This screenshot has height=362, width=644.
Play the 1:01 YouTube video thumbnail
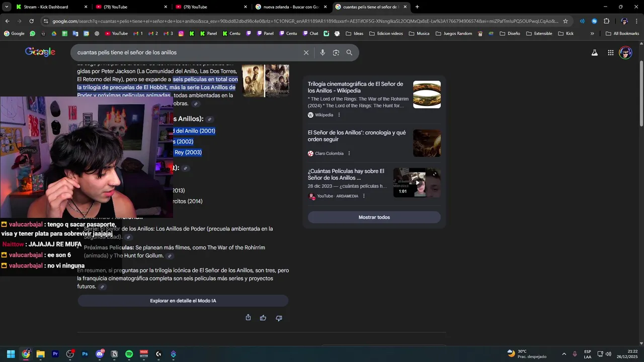[417, 183]
